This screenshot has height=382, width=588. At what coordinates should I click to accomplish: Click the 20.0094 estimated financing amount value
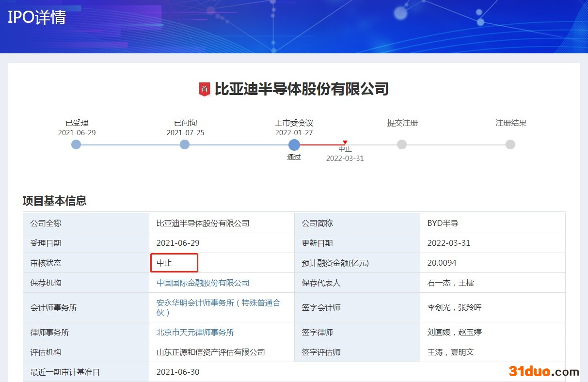(442, 263)
